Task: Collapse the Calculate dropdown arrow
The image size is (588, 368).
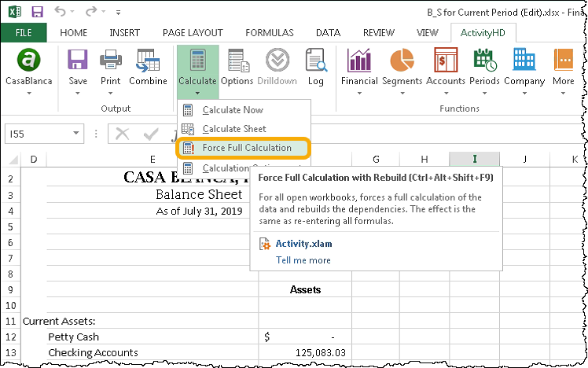Action: coord(197,93)
